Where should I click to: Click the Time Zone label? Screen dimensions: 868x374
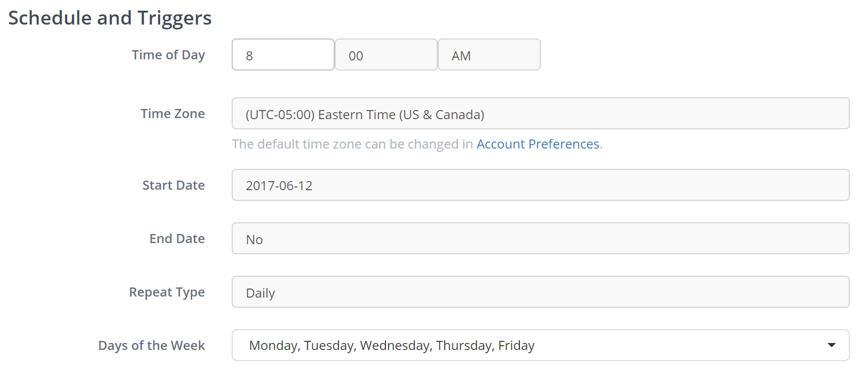[x=172, y=114]
